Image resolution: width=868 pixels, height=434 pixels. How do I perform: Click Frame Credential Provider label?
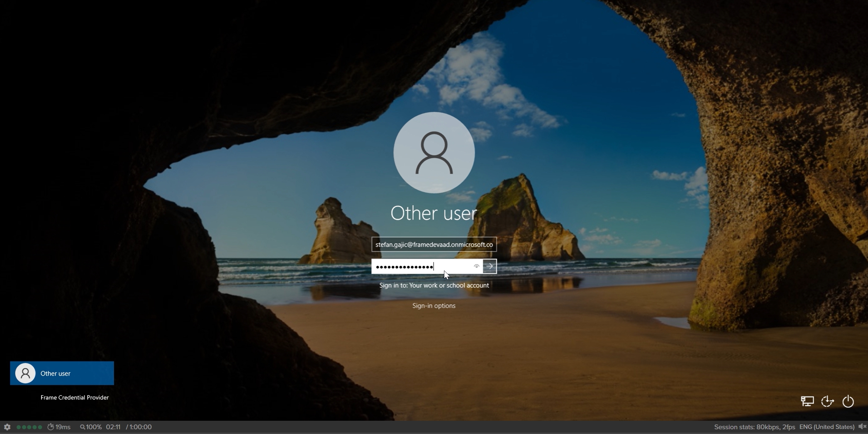75,397
